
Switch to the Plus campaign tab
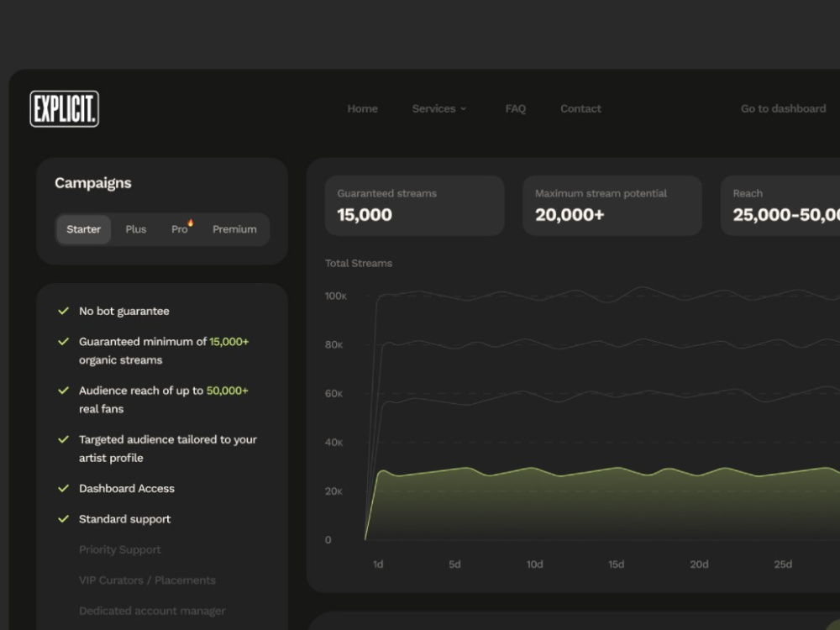[136, 229]
